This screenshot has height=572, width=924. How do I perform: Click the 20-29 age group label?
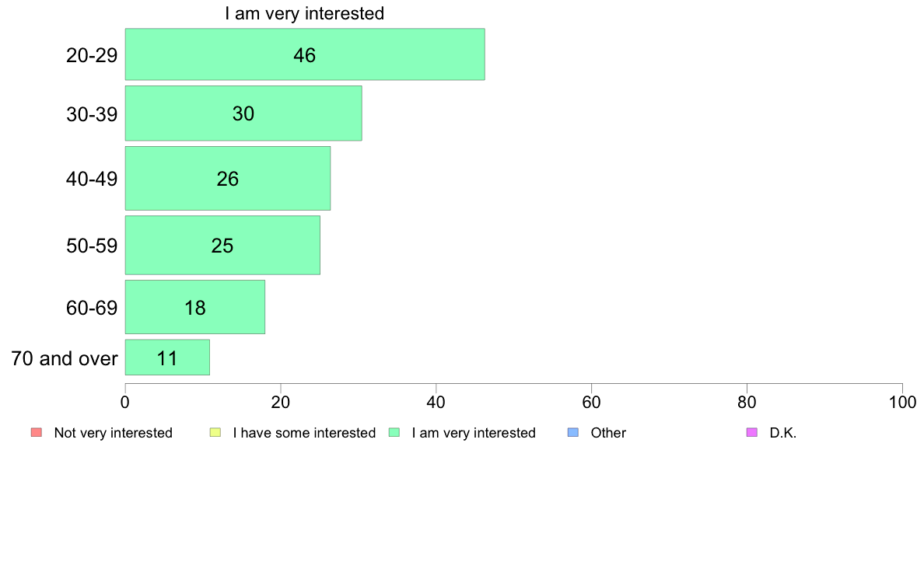(92, 55)
